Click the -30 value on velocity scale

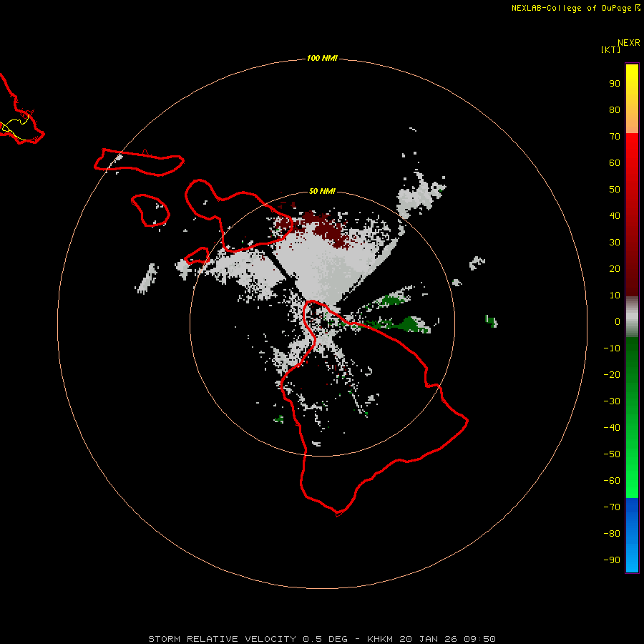pyautogui.click(x=612, y=401)
